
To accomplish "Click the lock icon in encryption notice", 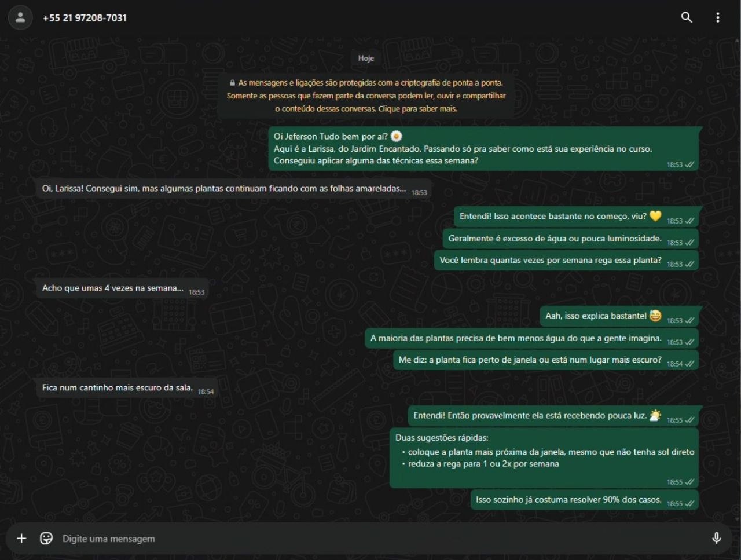I will click(x=232, y=83).
